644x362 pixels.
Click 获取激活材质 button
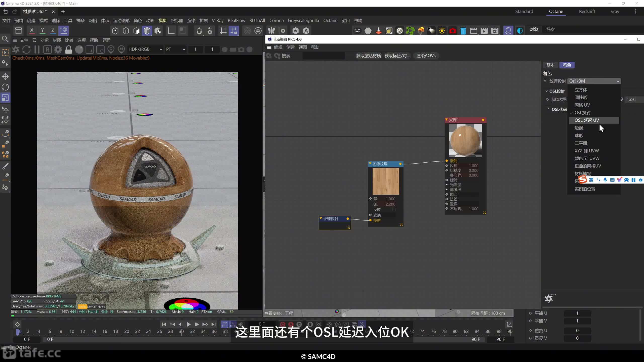(x=368, y=56)
